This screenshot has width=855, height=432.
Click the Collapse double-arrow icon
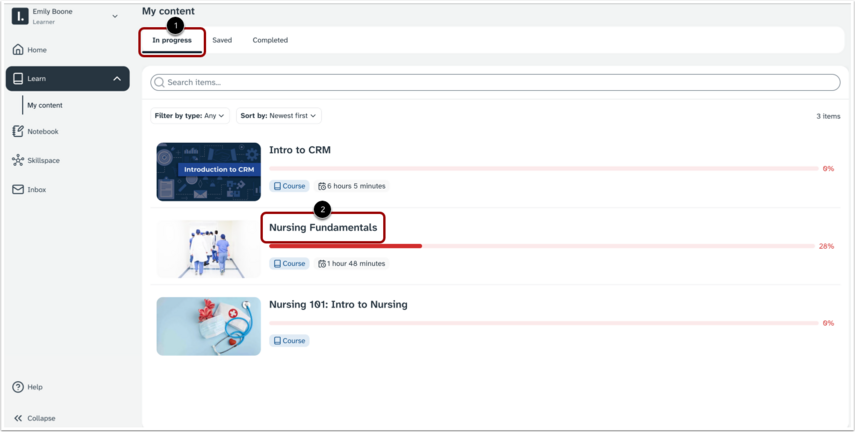coord(18,418)
